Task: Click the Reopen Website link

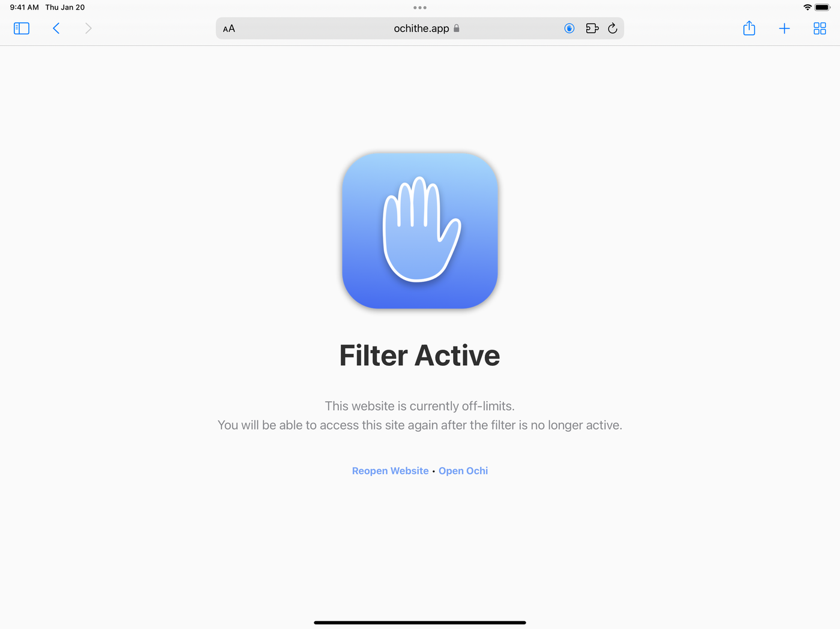Action: (390, 471)
